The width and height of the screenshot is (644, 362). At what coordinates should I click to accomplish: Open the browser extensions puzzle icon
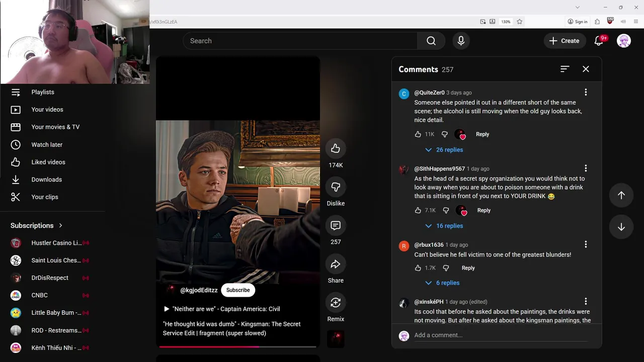coord(597,22)
